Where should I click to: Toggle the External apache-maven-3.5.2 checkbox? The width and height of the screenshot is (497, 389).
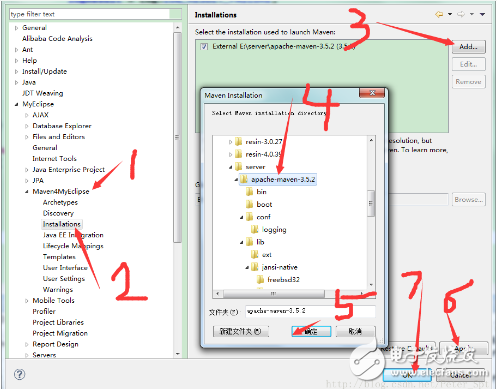pos(204,46)
